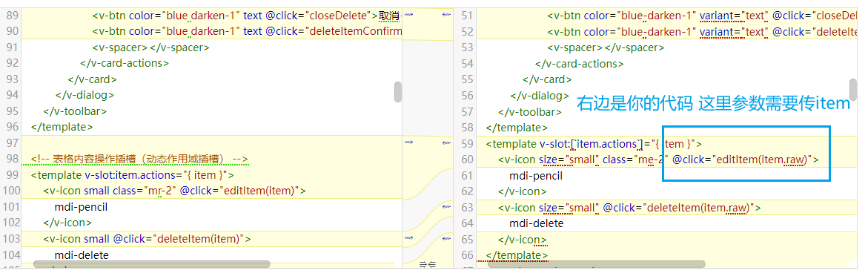
Task: Apply the copy-left arrow beside right line 59
Action: point(447,143)
